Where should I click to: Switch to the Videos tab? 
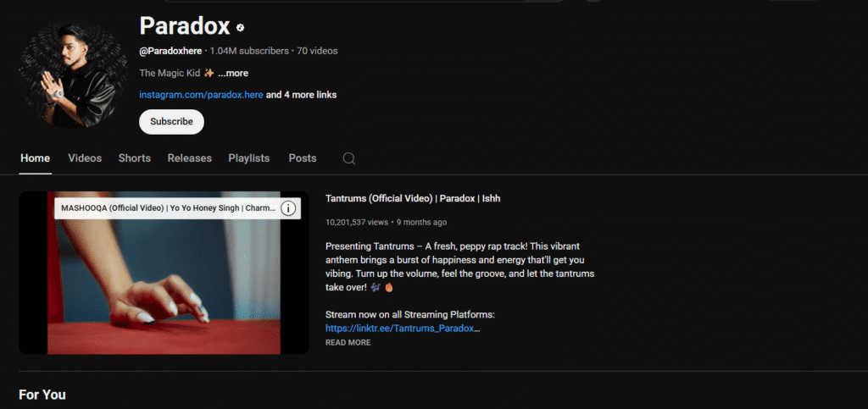coord(85,158)
